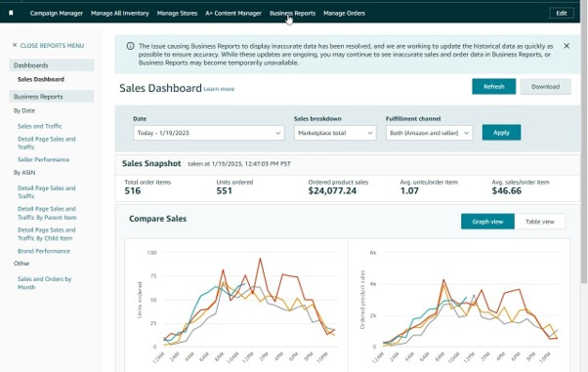Image resolution: width=588 pixels, height=372 pixels.
Task: Open Sales and Traffic report
Action: [40, 126]
